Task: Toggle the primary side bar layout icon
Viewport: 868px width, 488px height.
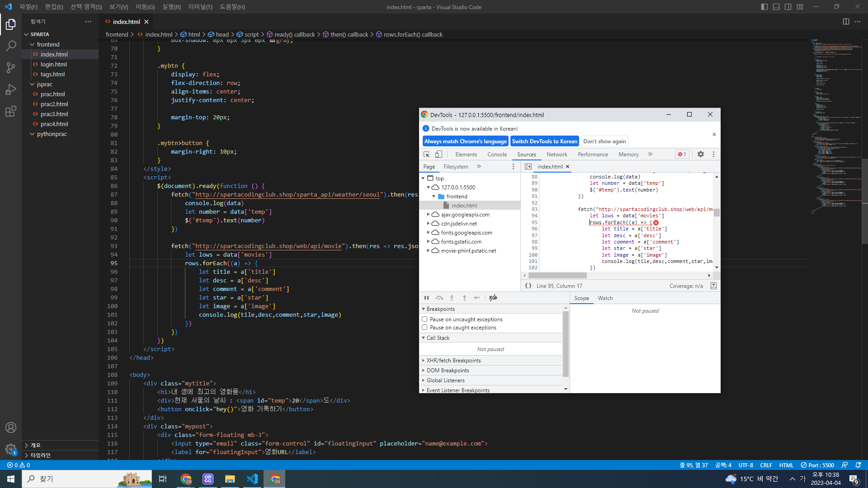Action: tap(764, 7)
